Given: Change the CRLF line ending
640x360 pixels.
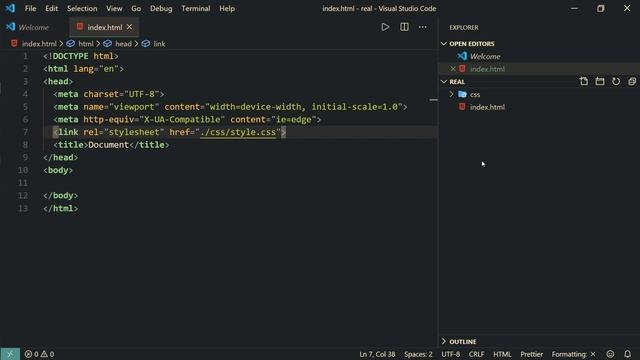Looking at the screenshot, I should [476, 354].
